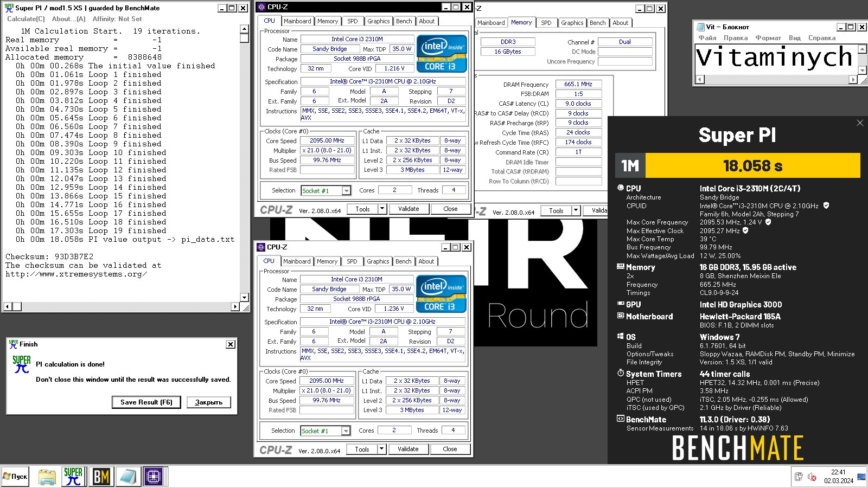
Task: Switch to Mainboard tab in top CPU-Z
Action: click(297, 21)
